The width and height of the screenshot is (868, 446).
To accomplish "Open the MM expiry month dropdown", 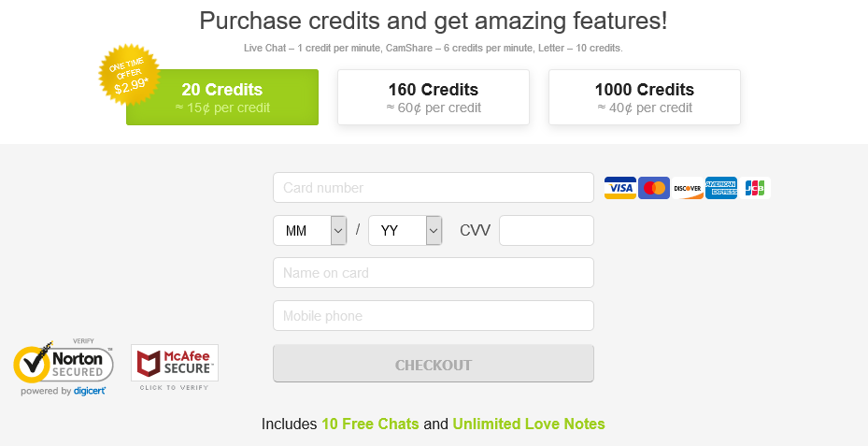I will pos(310,230).
